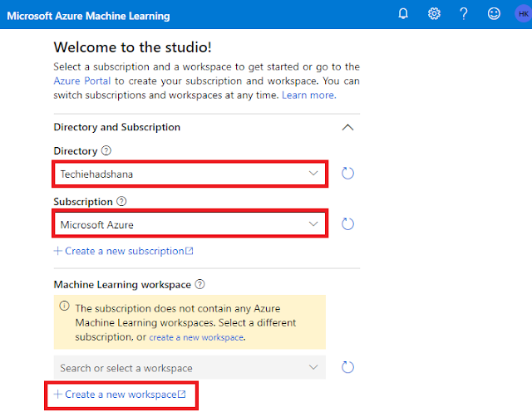Follow the Azure Portal link
The height and width of the screenshot is (412, 532).
(82, 81)
